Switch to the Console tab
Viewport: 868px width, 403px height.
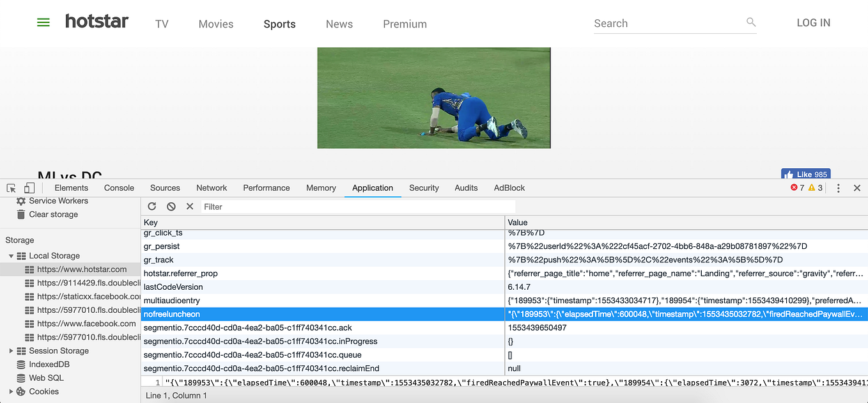(x=119, y=188)
